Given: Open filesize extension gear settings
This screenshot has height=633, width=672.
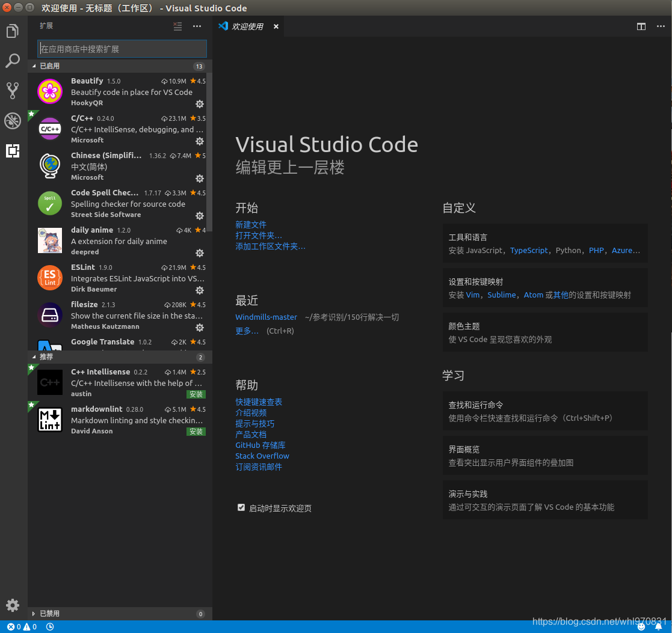Looking at the screenshot, I should click(x=200, y=327).
